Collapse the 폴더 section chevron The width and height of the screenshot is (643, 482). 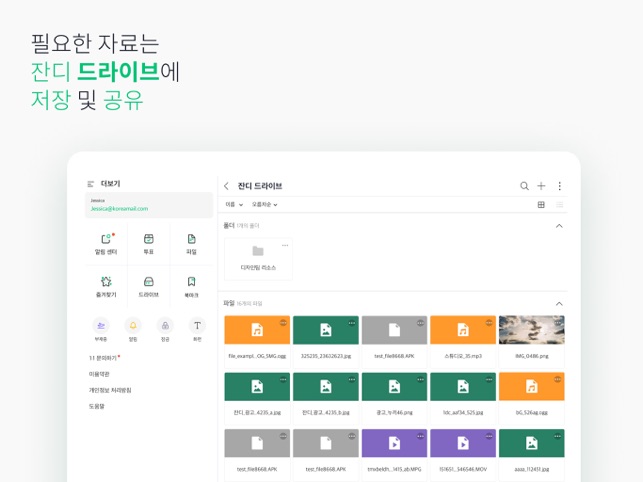[559, 226]
